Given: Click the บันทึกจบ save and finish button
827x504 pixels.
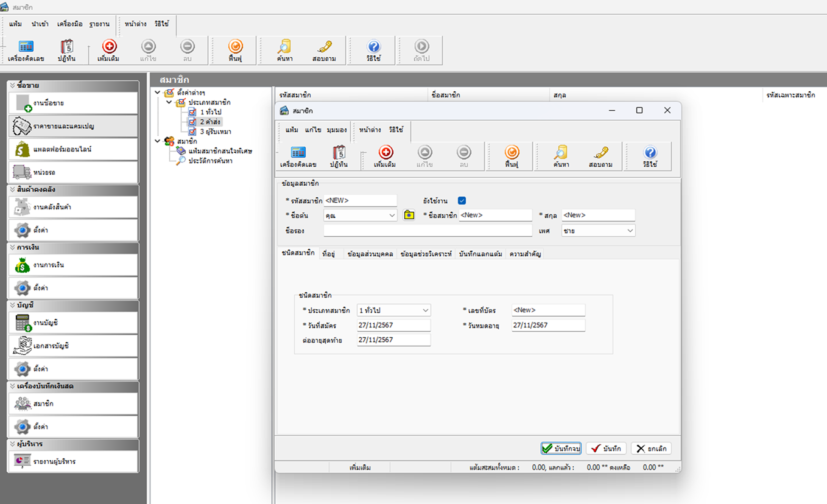Looking at the screenshot, I should 561,449.
